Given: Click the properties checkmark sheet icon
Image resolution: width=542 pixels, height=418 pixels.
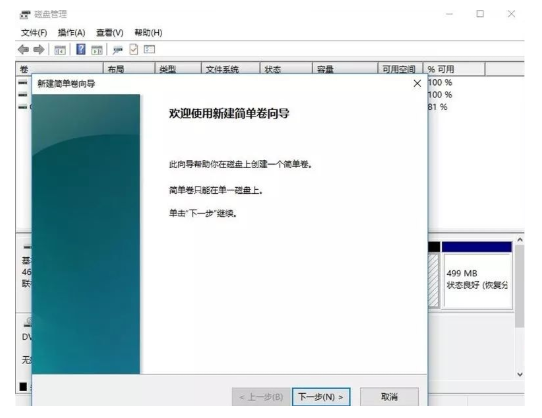Looking at the screenshot, I should pos(133,49).
